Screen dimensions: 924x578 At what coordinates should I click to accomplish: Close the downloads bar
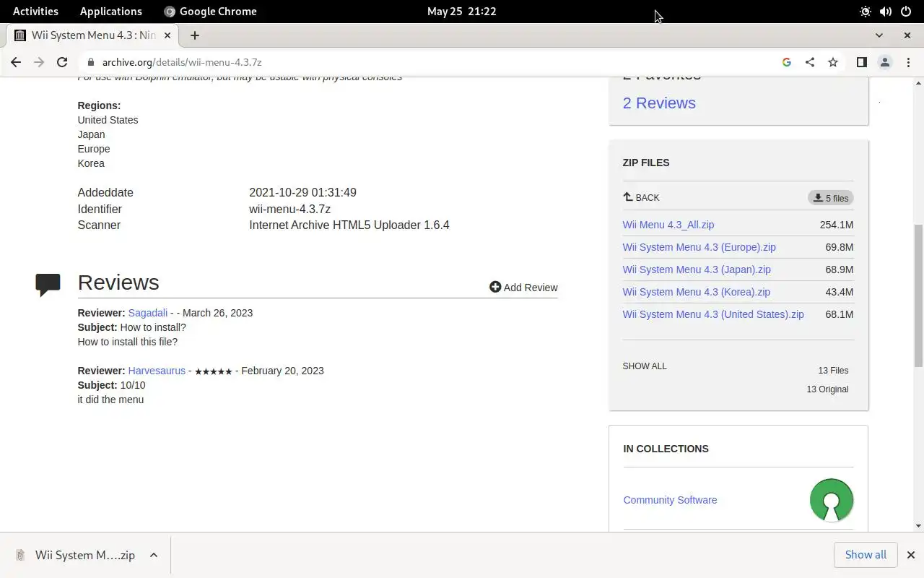click(910, 555)
